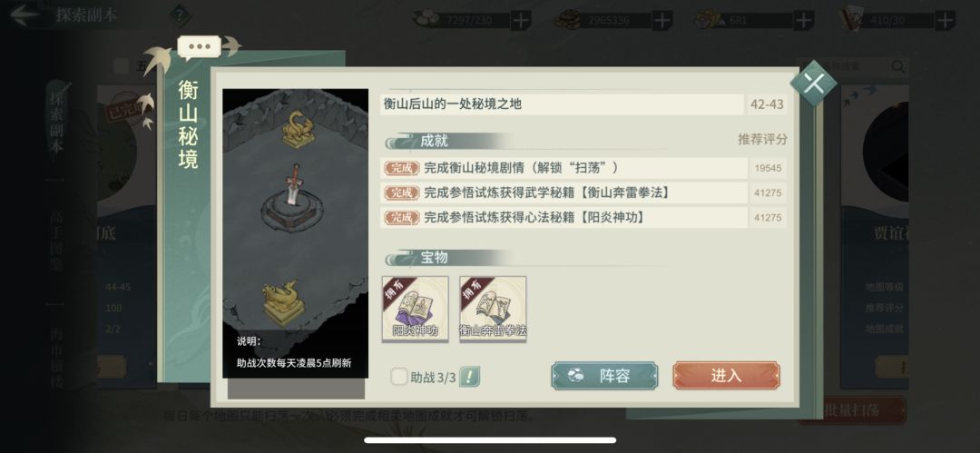Image resolution: width=980 pixels, height=453 pixels.
Task: Click plus icon beside 410/30 counter
Action: 945,20
